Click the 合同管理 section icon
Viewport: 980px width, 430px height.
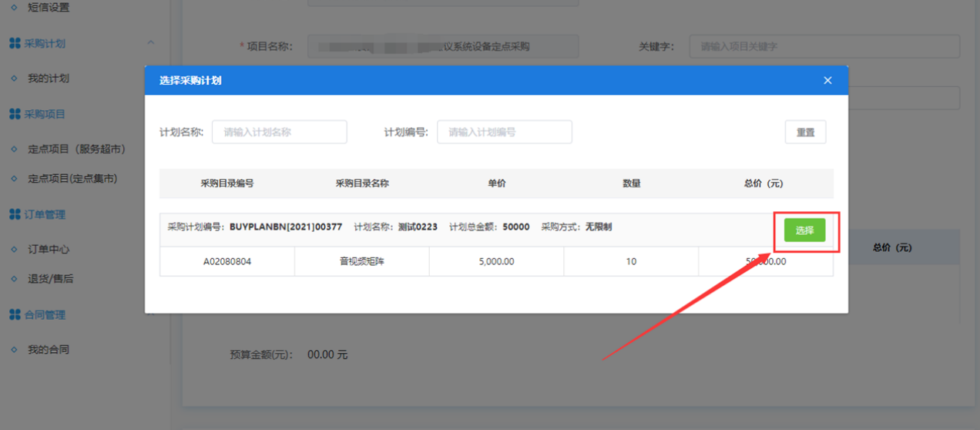[15, 315]
